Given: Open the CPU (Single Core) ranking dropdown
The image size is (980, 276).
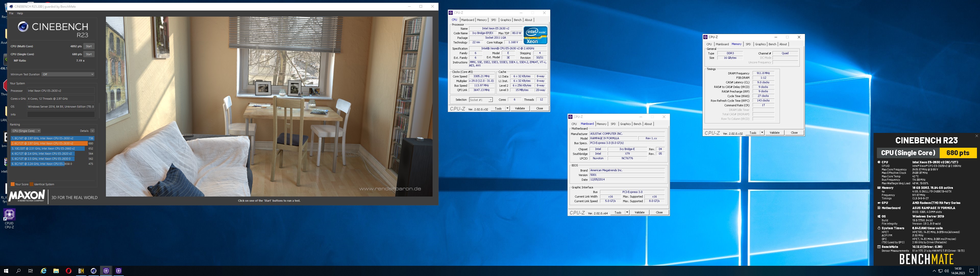Looking at the screenshot, I should [x=26, y=131].
